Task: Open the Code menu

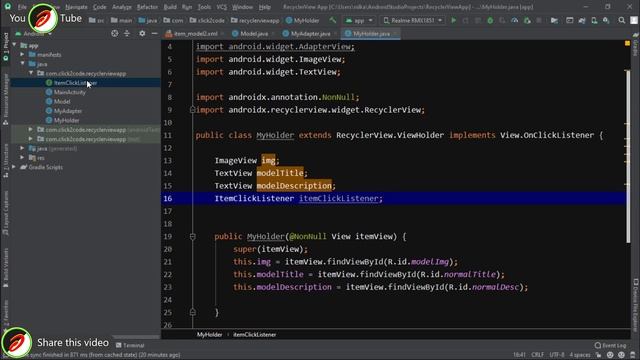Action: pos(100,7)
